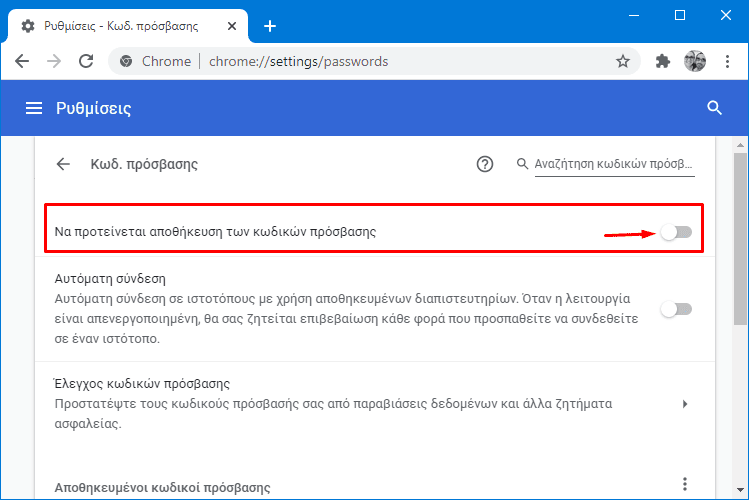Click Έλεγχος κωδικών πρόσβασης title text
This screenshot has height=500, width=749.
point(142,383)
